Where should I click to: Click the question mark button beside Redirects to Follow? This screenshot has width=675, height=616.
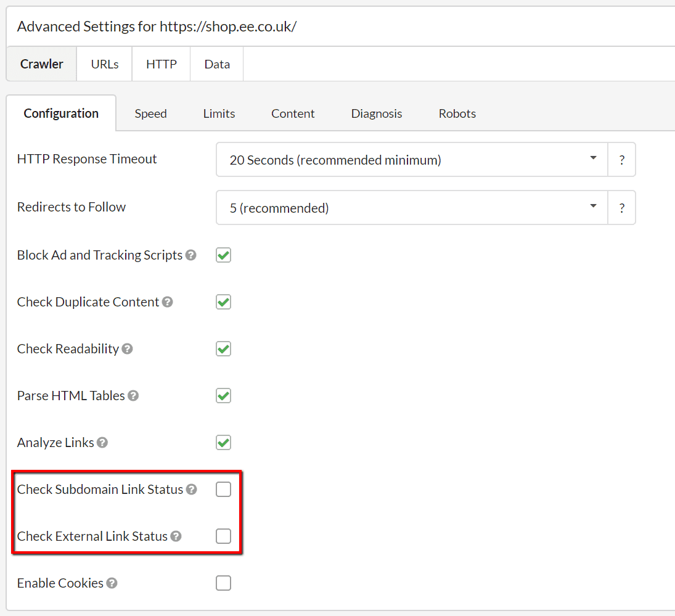pos(622,207)
